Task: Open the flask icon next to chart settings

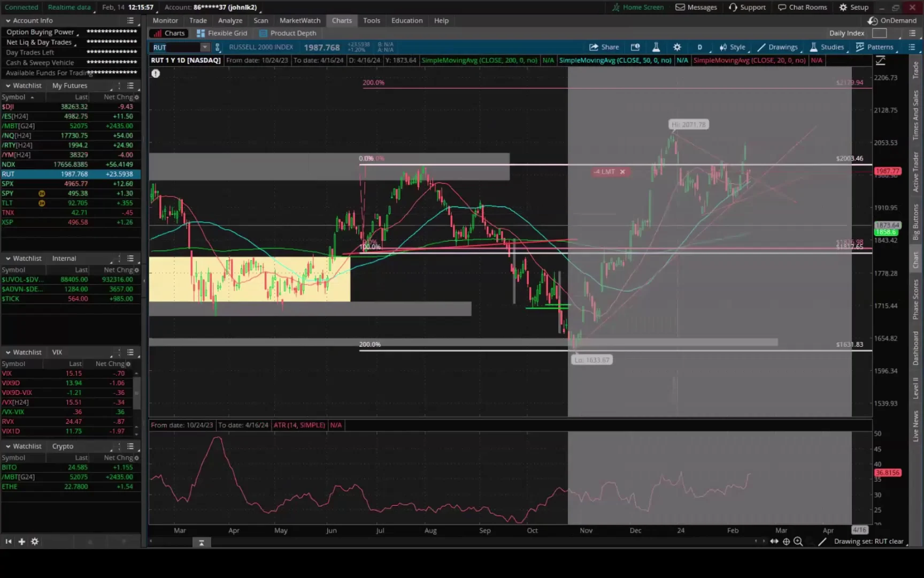Action: 656,47
